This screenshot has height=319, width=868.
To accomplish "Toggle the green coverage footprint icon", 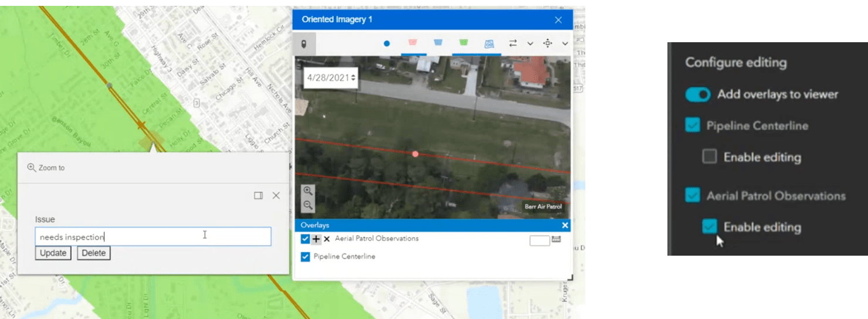I will (464, 43).
